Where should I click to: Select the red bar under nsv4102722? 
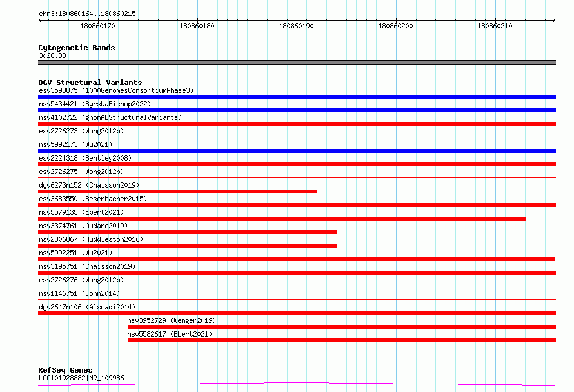tap(297, 124)
